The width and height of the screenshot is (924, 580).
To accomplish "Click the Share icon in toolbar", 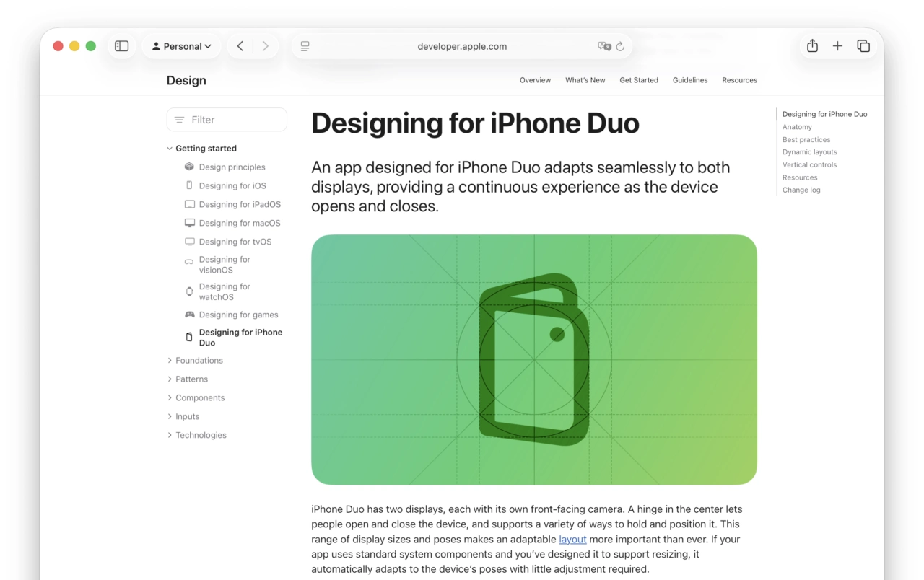I will 812,45.
